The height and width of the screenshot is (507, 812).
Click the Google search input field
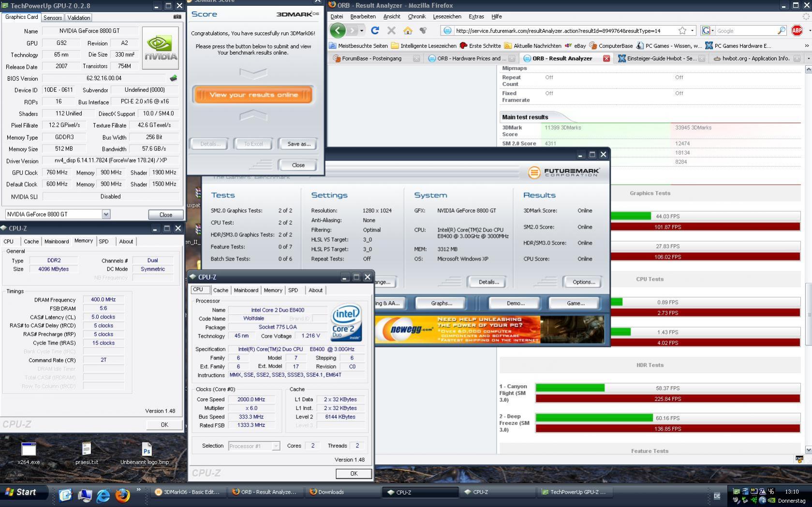[746, 30]
